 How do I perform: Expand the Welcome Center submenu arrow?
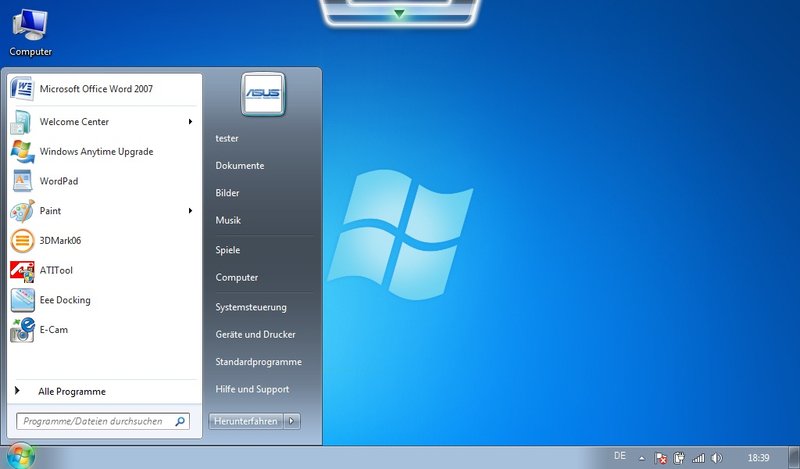click(x=190, y=121)
